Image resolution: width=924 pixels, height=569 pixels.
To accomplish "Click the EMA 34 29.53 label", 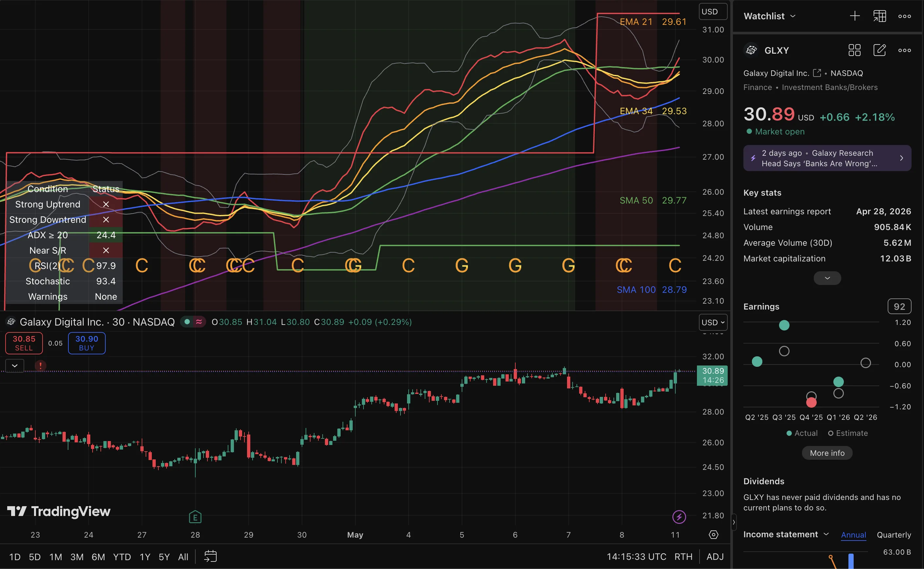I will 653,111.
